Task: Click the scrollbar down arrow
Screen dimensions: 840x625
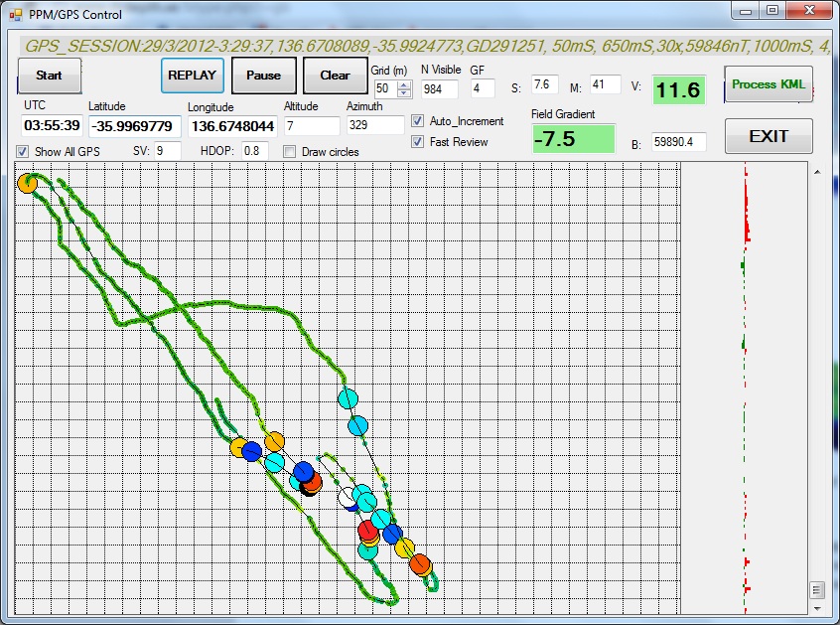Action: pyautogui.click(x=817, y=608)
